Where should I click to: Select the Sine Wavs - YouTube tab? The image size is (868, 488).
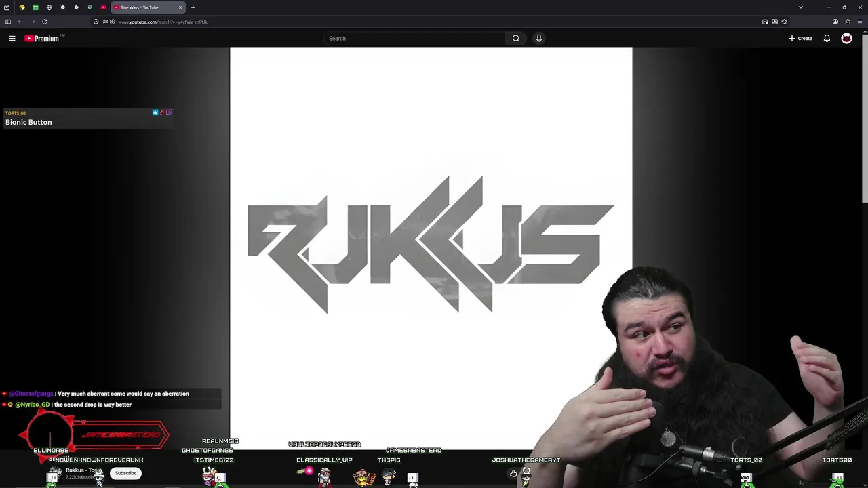pyautogui.click(x=148, y=7)
